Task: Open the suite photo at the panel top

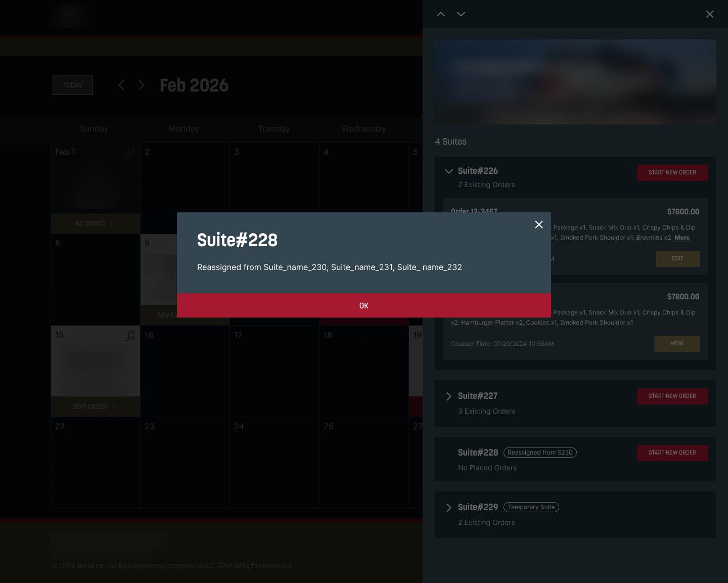Action: 575,82
